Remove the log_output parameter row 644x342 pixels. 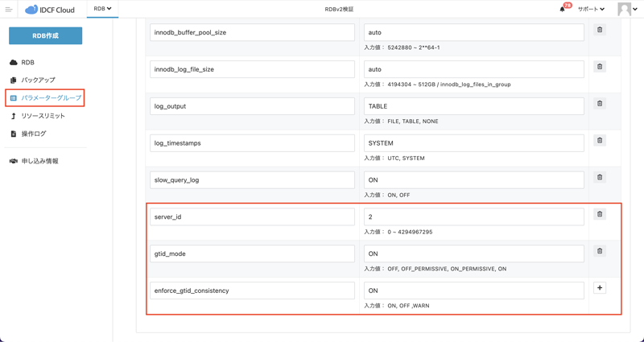pyautogui.click(x=600, y=104)
